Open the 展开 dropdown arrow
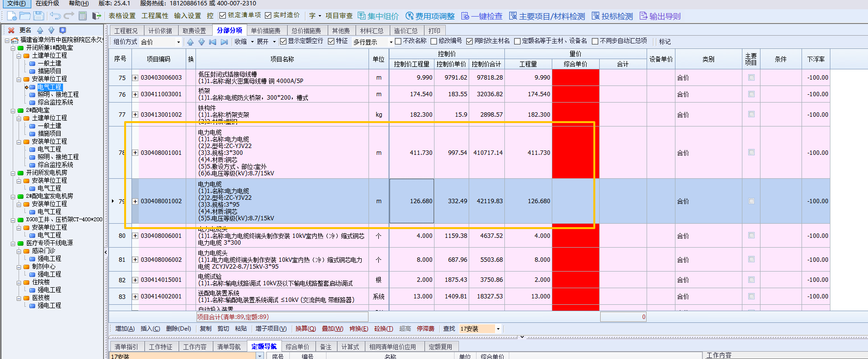This screenshot has width=868, height=359. pos(274,42)
